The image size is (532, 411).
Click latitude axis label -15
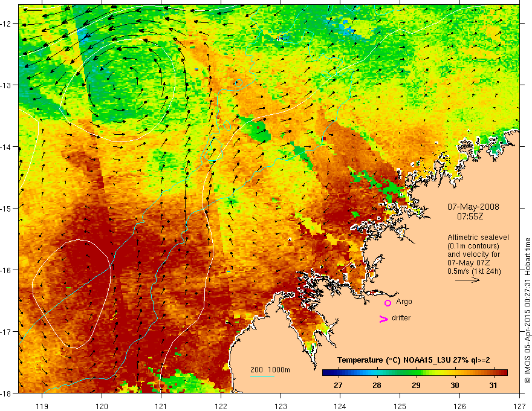click(6, 208)
